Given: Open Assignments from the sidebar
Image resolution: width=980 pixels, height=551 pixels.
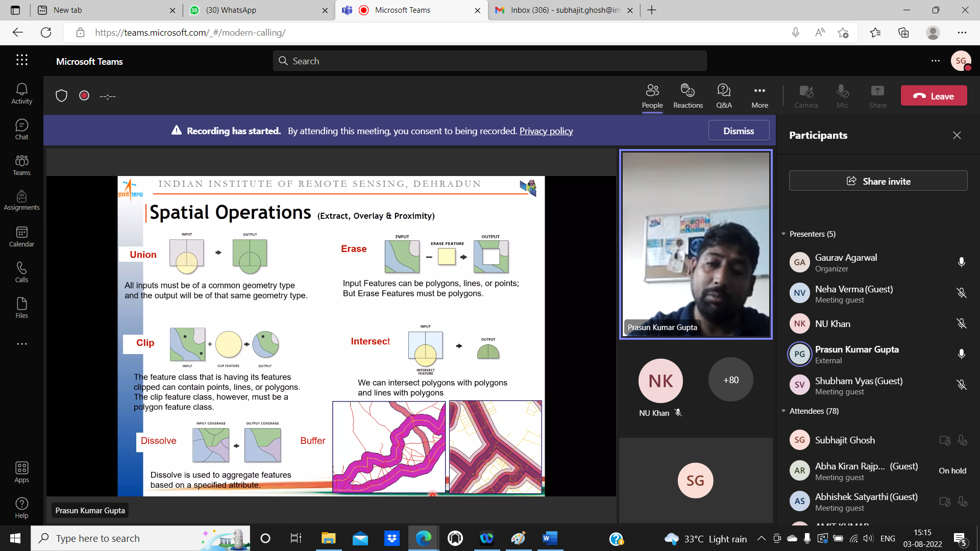Looking at the screenshot, I should pos(21,201).
